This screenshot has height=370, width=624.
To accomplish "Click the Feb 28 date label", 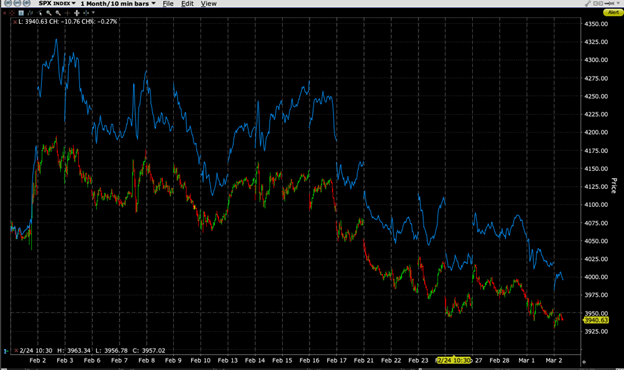I will click(499, 360).
